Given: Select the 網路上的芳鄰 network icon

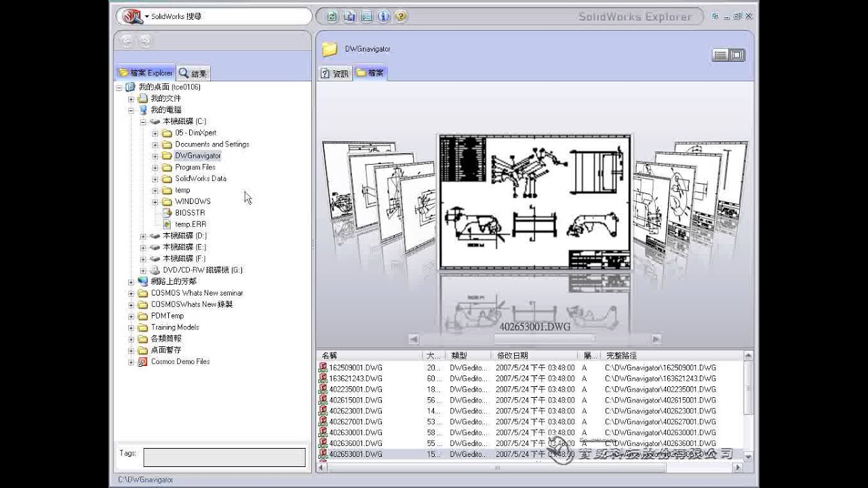Looking at the screenshot, I should pos(142,281).
